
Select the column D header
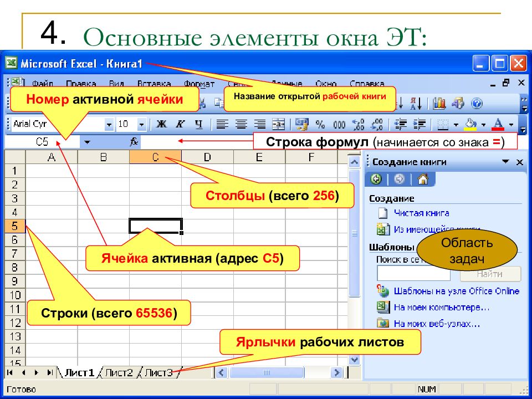(207, 157)
